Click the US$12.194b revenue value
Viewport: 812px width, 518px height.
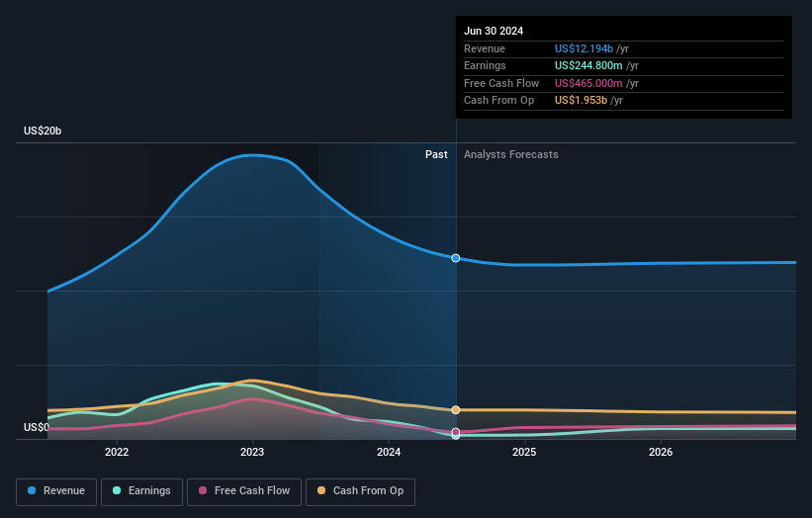click(585, 48)
